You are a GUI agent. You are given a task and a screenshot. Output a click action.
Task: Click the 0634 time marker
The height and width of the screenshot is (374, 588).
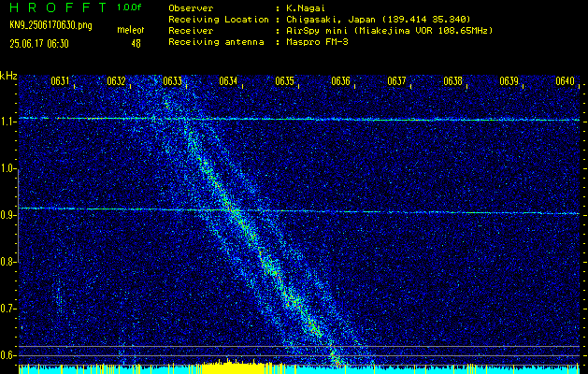228,81
